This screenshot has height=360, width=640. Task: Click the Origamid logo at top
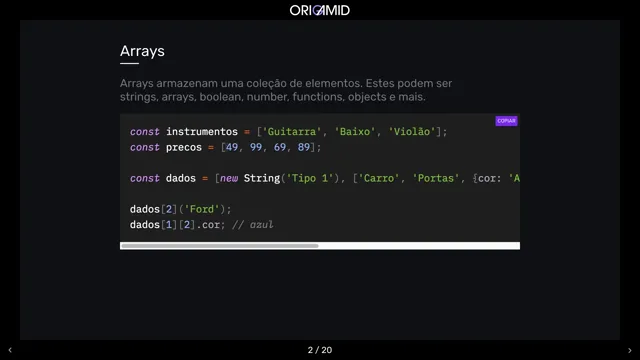tap(320, 10)
